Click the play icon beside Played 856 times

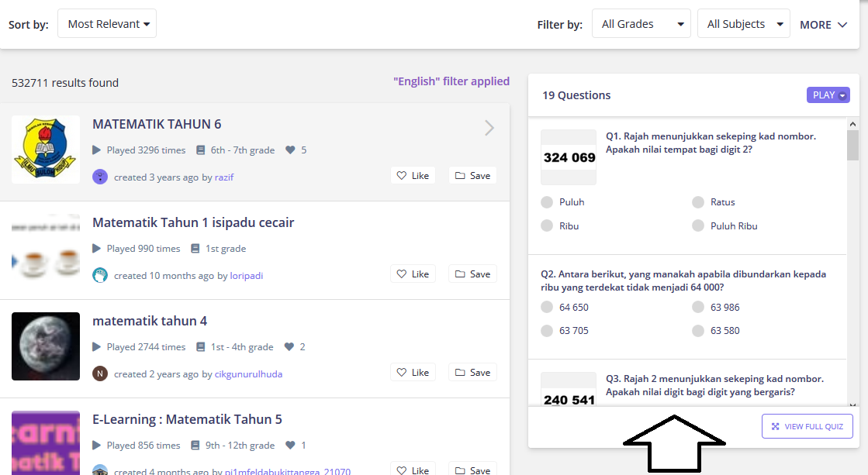point(96,445)
